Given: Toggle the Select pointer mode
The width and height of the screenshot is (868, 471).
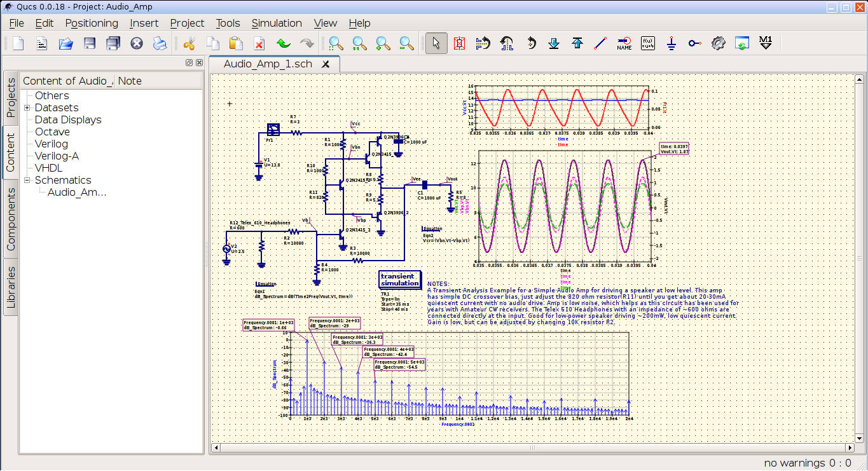Looking at the screenshot, I should click(x=436, y=44).
